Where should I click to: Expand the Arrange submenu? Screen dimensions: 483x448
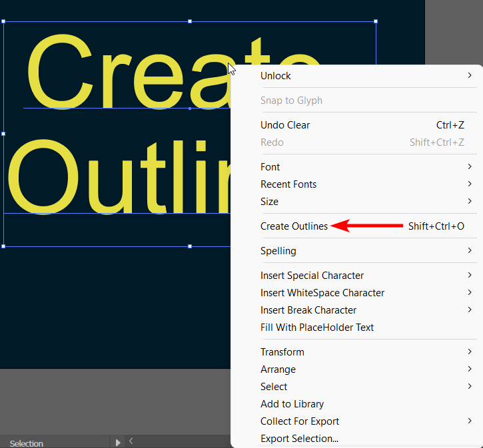[278, 369]
